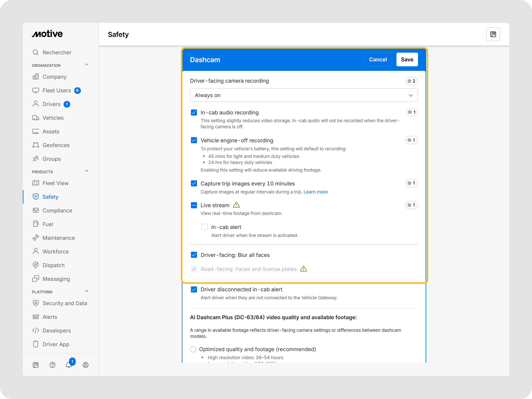Open user profile icon in sidebar footer
Screen dimensions: 532x399
point(86,365)
